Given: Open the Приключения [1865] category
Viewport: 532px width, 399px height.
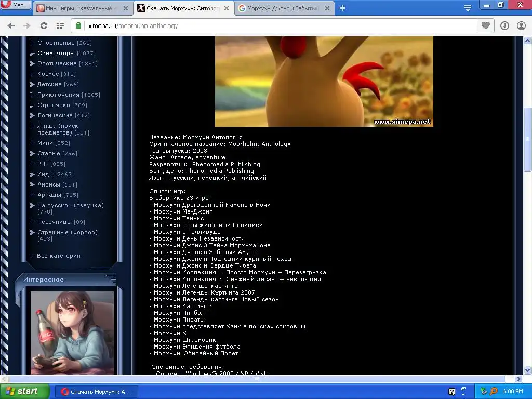Looking at the screenshot, I should pos(69,95).
